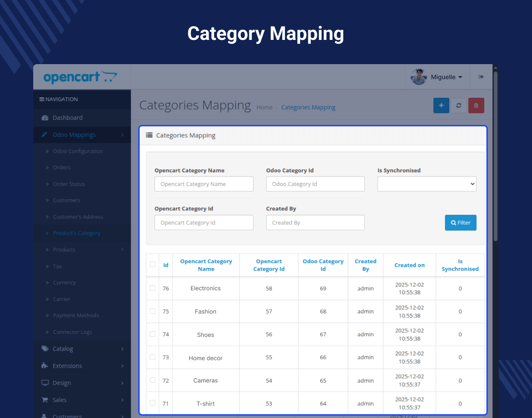Click the Created By input field
Screen dimensions: 532x418
pyautogui.click(x=315, y=223)
